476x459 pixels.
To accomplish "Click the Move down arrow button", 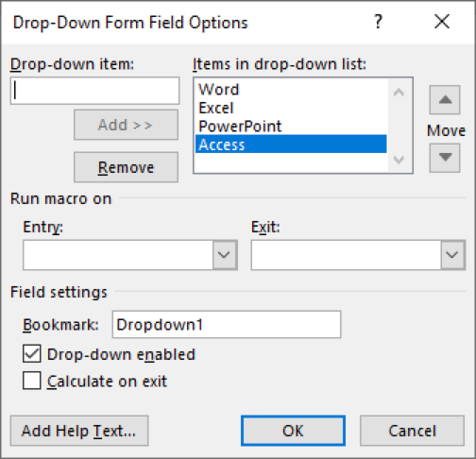I will tap(445, 158).
